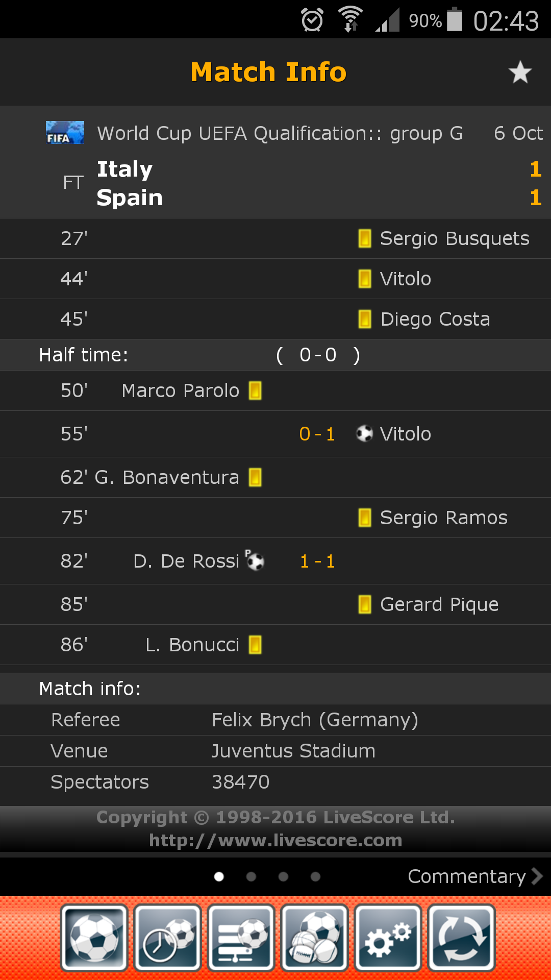Select the Italy team name
Viewport: 551px width, 980px height.
point(125,169)
